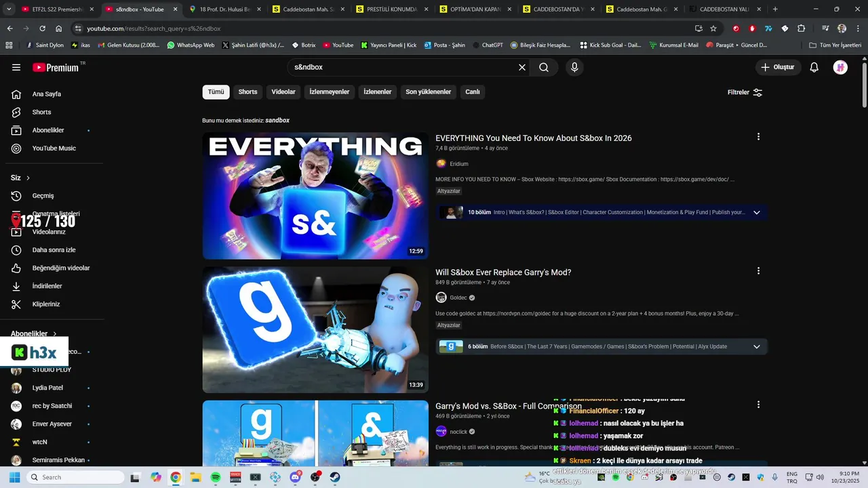Switch to ETF2L S22 Premiership tab
Screen dimensions: 868x488
[x=58, y=9]
